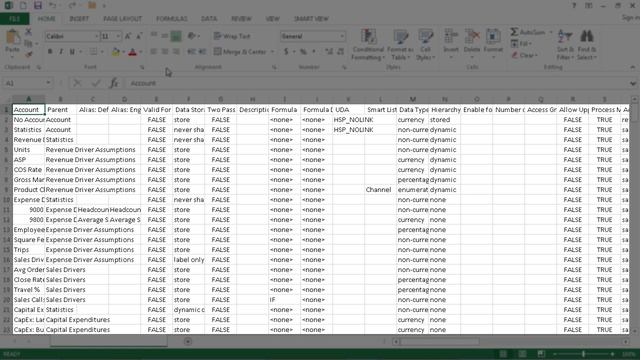Click Merge & Center
The height and width of the screenshot is (360, 640).
click(240, 52)
